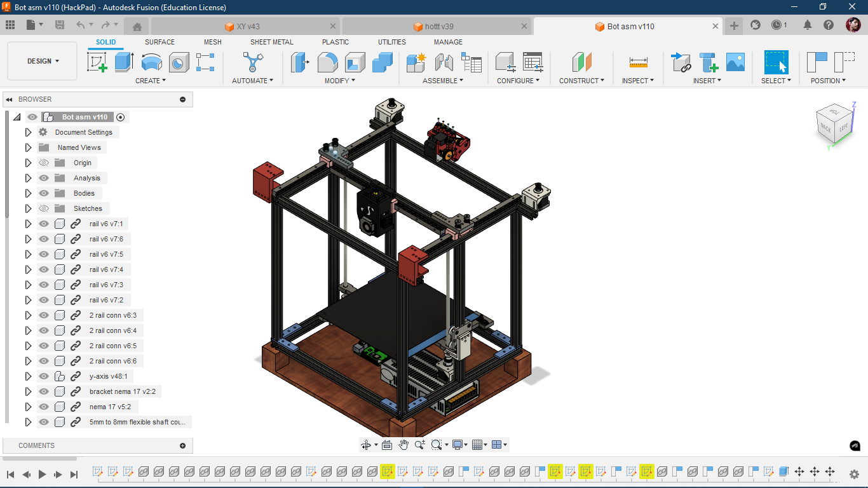The width and height of the screenshot is (868, 488).
Task: Toggle visibility of rail v6 v7:1
Action: pyautogui.click(x=44, y=224)
